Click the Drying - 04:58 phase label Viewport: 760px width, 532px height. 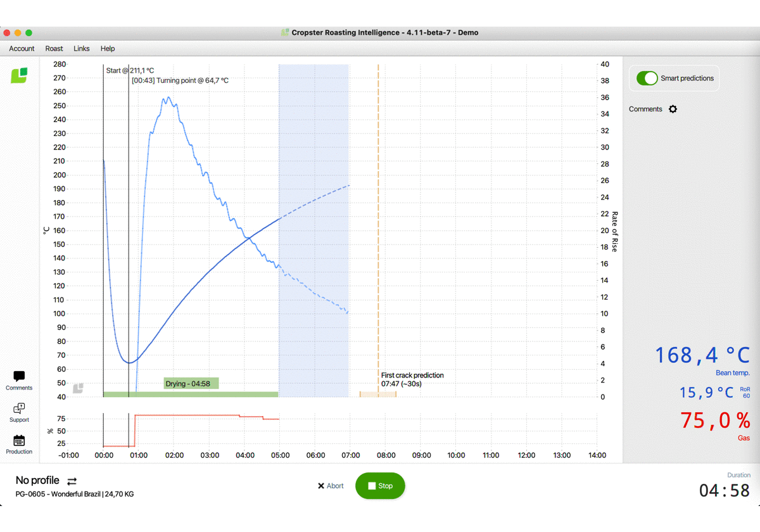pos(191,383)
